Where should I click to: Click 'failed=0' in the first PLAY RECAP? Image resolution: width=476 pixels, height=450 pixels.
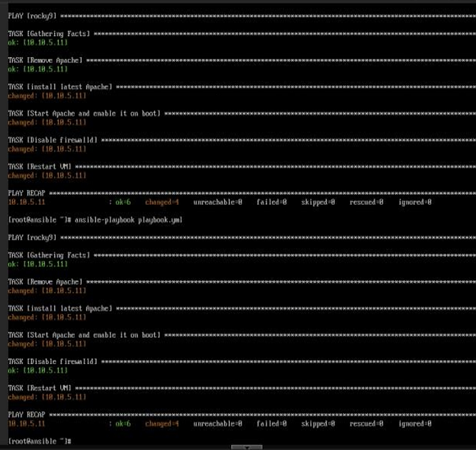[x=272, y=202]
